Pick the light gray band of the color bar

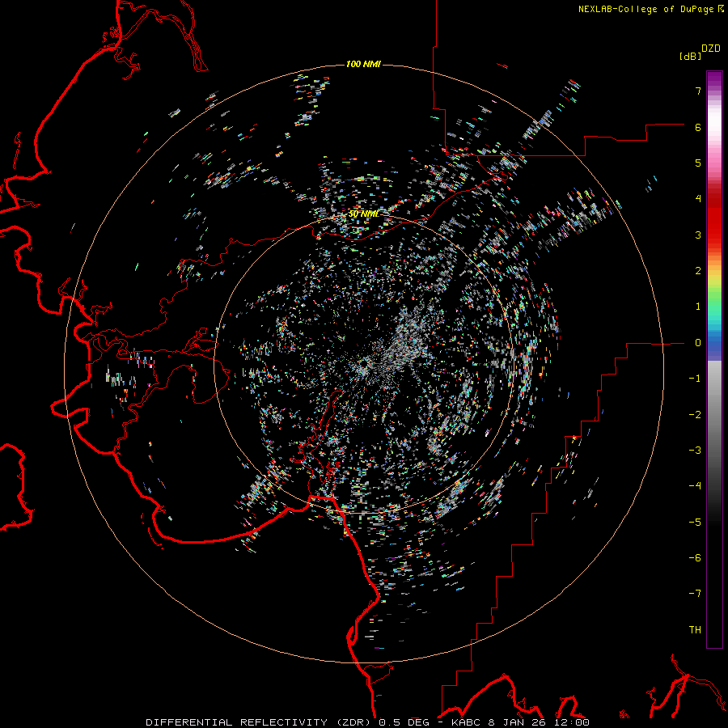click(x=714, y=376)
